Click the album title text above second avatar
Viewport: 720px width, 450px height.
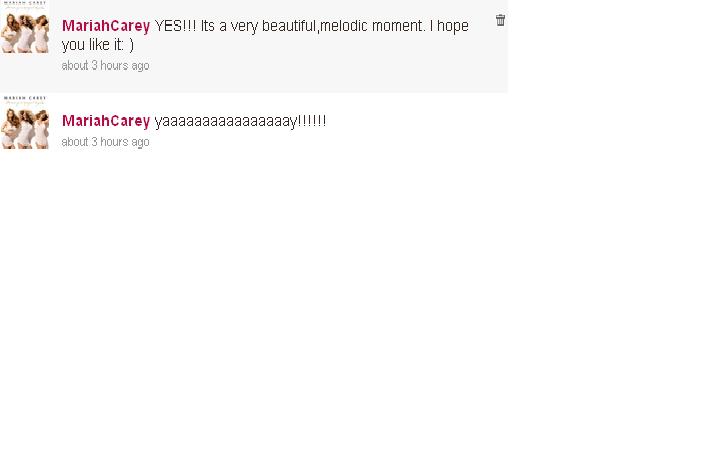click(x=25, y=100)
